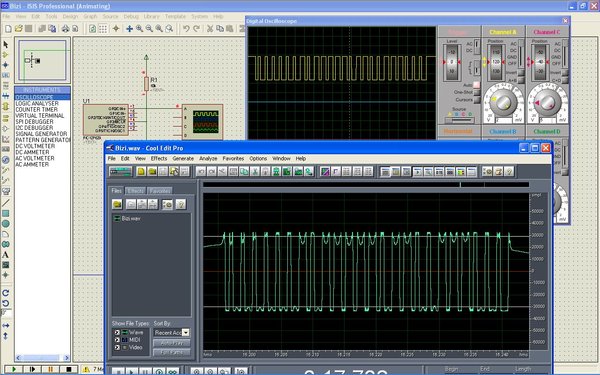Image resolution: width=600 pixels, height=375 pixels.
Task: Click the ISIS overview thumbnail panel
Action: pyautogui.click(x=42, y=60)
